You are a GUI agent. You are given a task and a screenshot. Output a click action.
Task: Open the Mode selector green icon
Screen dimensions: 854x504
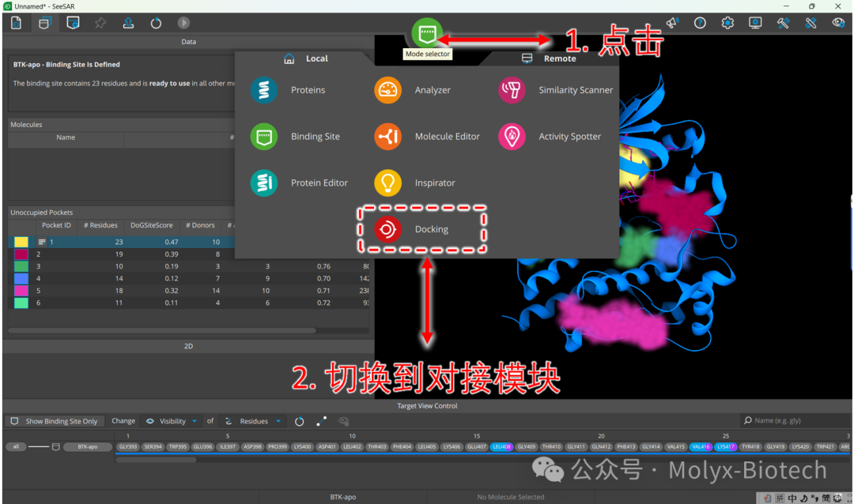pos(427,34)
